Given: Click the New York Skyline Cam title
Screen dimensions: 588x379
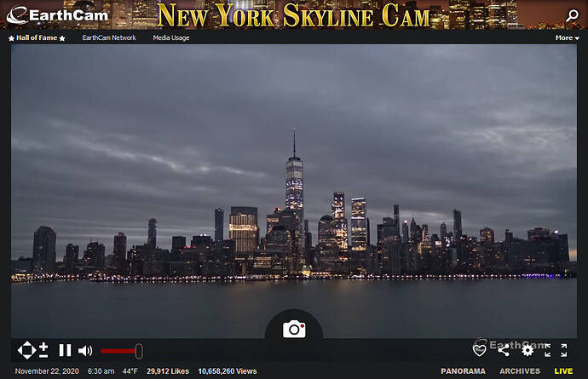Looking at the screenshot, I should click(x=294, y=15).
